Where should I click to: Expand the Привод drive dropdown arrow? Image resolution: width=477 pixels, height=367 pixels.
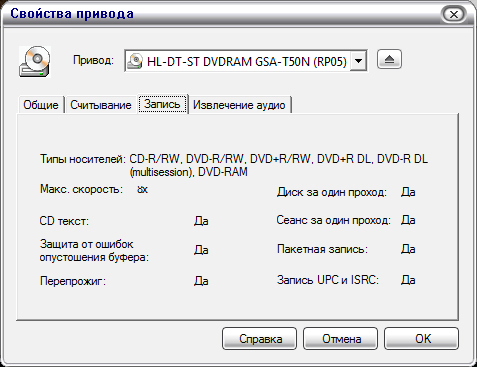coord(359,61)
